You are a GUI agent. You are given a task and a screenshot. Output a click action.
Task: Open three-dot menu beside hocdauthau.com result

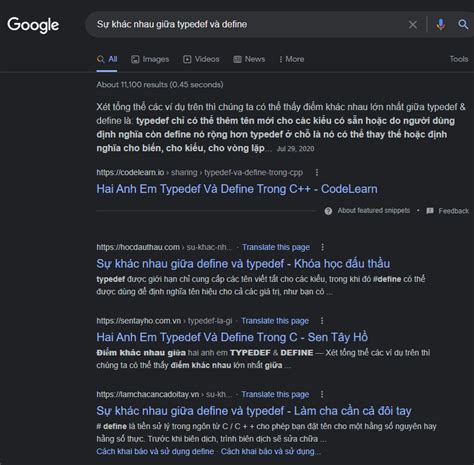pos(322,247)
